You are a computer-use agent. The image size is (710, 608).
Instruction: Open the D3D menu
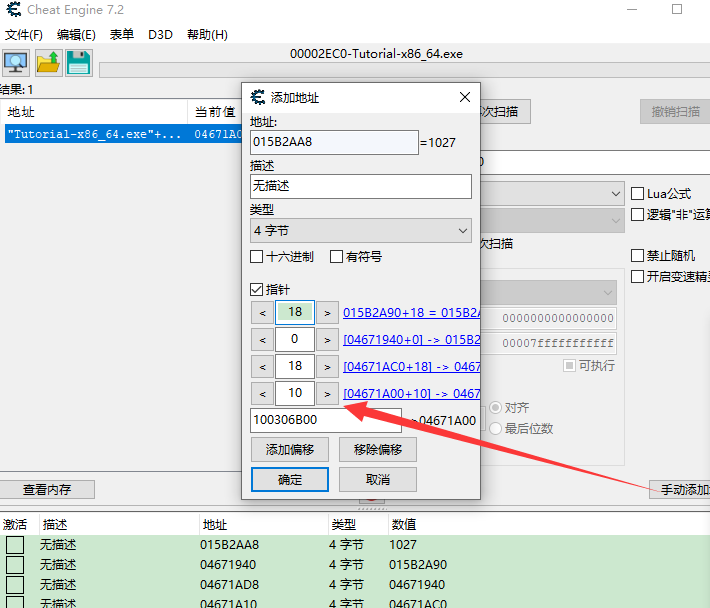[160, 35]
